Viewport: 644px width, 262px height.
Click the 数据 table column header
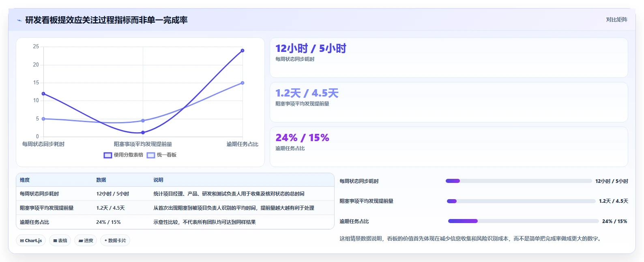pyautogui.click(x=101, y=180)
